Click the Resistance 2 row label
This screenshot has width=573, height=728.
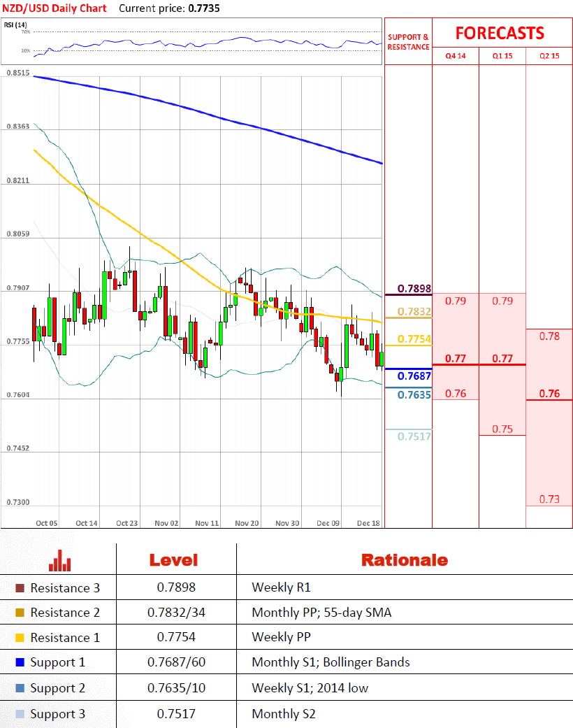65,613
